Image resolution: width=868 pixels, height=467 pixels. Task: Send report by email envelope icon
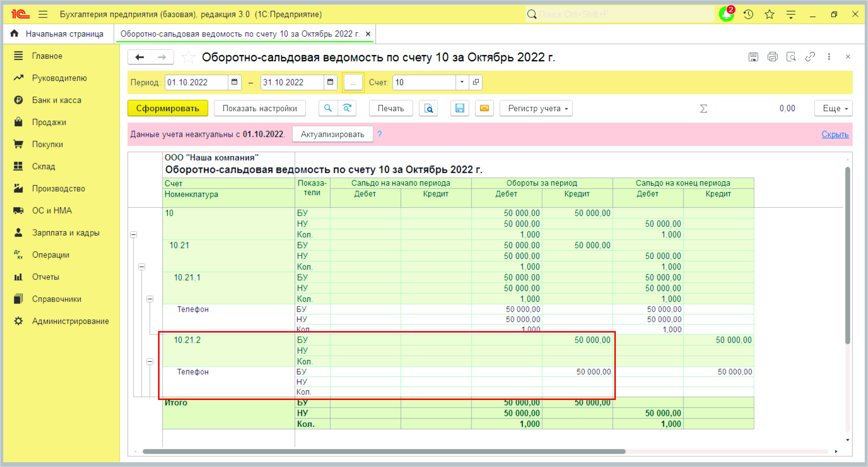click(x=484, y=108)
